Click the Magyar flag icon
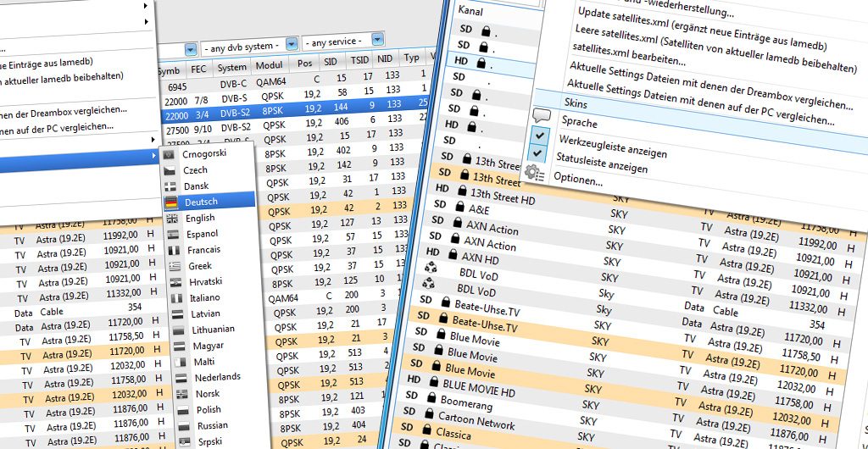Screen dimensions: 868x449 180,346
